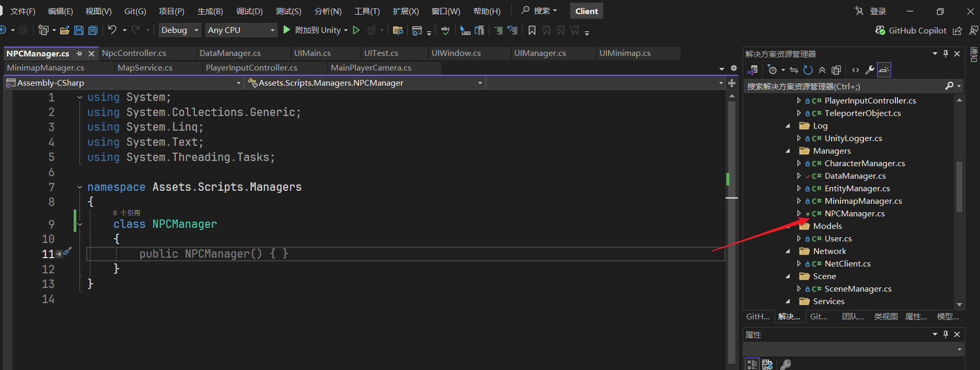Click the GitHub Copilot button
Image resolution: width=980 pixels, height=370 pixels.
[x=911, y=30]
